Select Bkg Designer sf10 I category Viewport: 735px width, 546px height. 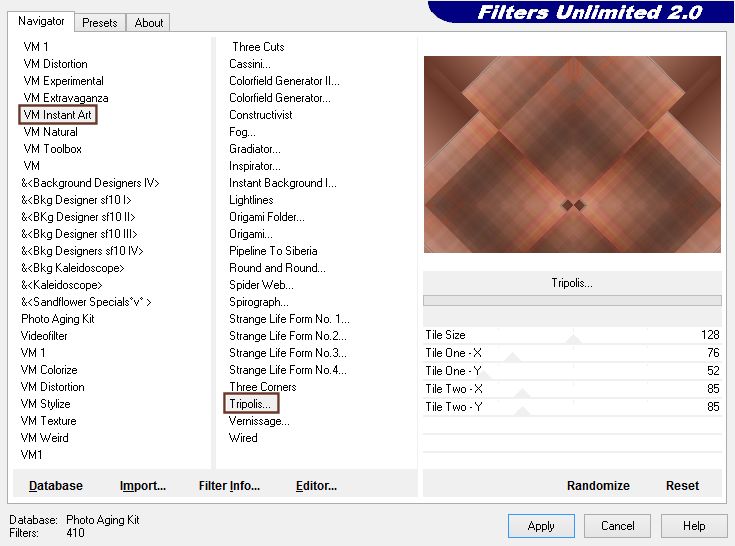(76, 200)
